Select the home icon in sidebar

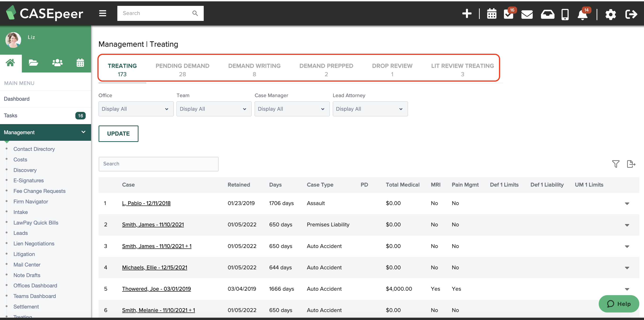(x=10, y=63)
